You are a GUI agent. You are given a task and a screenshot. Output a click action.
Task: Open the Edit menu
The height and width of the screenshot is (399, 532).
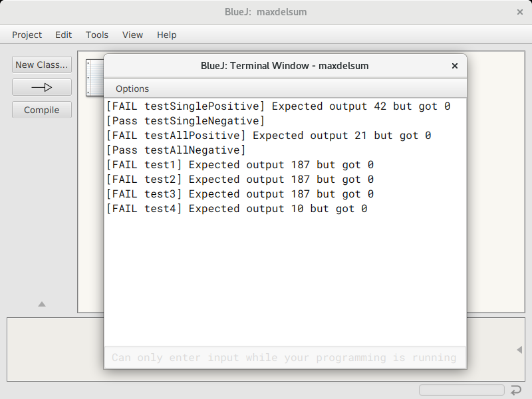[63, 35]
